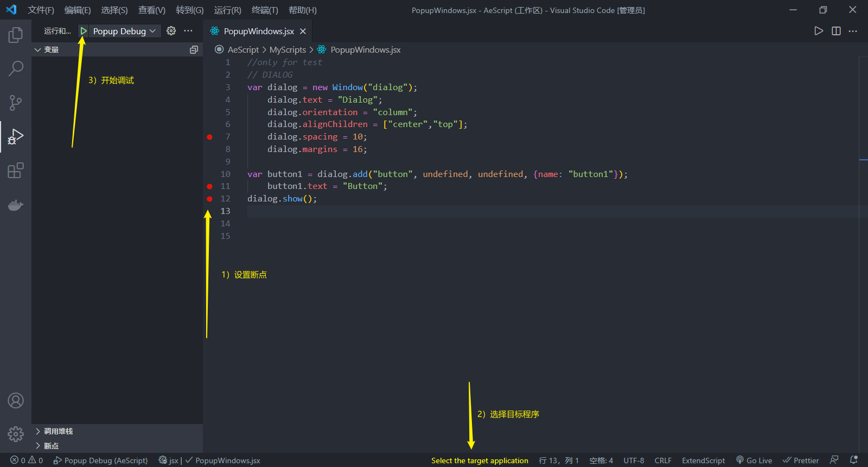Change language mode ExtendScript
The image size is (868, 467).
click(703, 460)
